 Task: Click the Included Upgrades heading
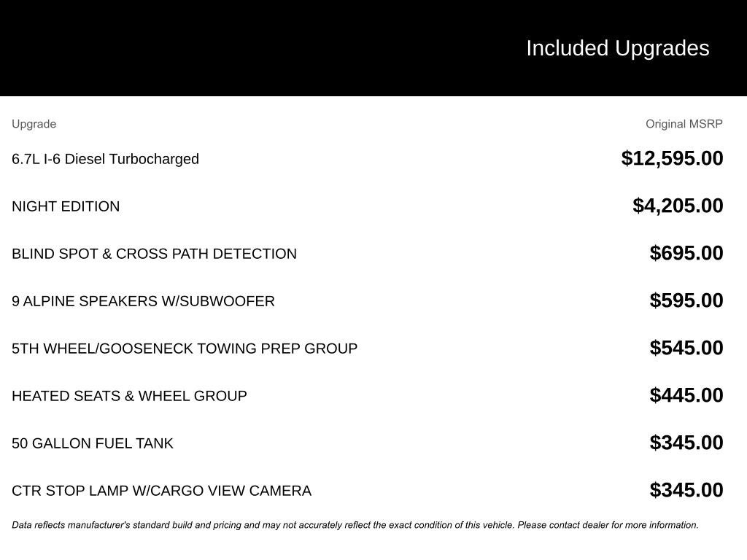(x=617, y=48)
